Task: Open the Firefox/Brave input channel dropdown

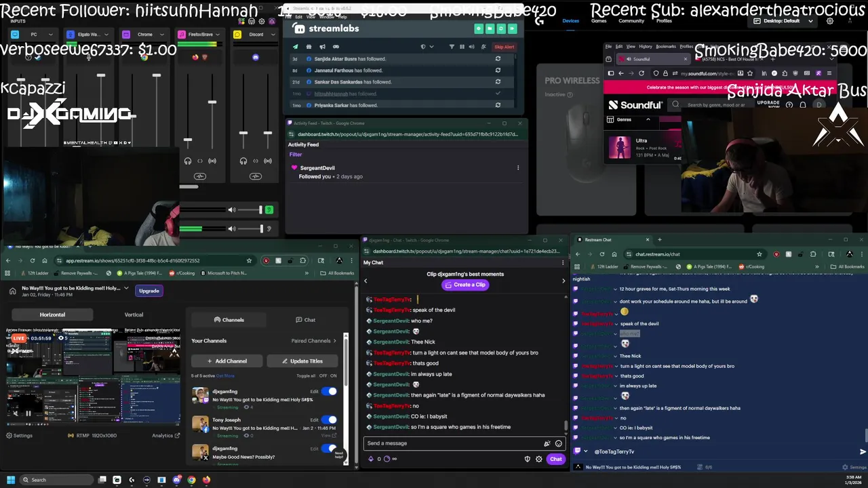Action: (218, 35)
